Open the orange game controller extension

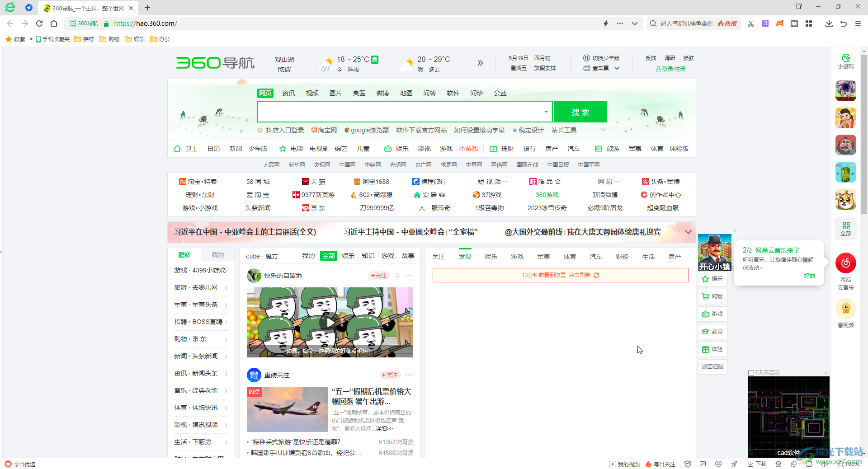[780, 23]
